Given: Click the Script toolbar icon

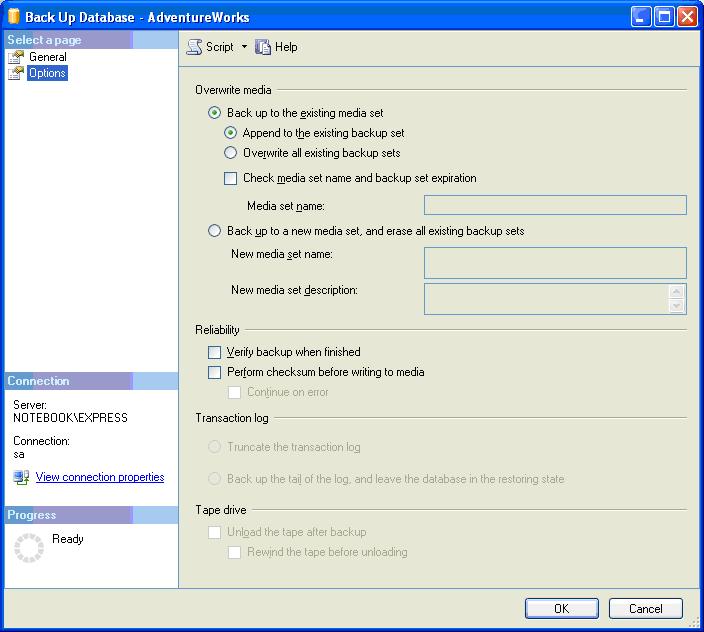Looking at the screenshot, I should coord(195,47).
